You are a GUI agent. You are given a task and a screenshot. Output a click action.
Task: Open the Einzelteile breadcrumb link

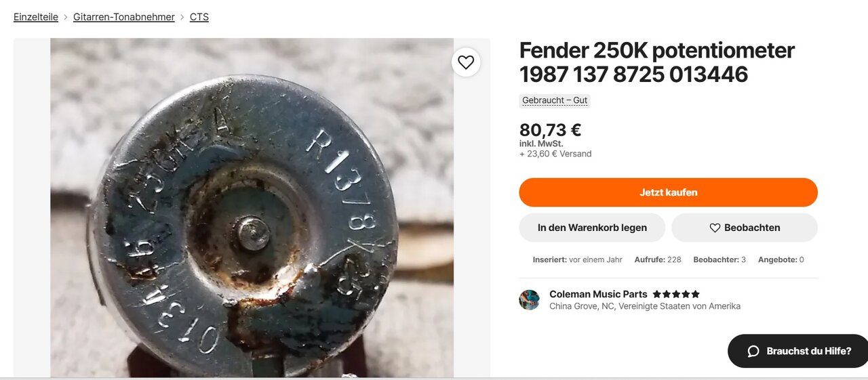[x=36, y=17]
